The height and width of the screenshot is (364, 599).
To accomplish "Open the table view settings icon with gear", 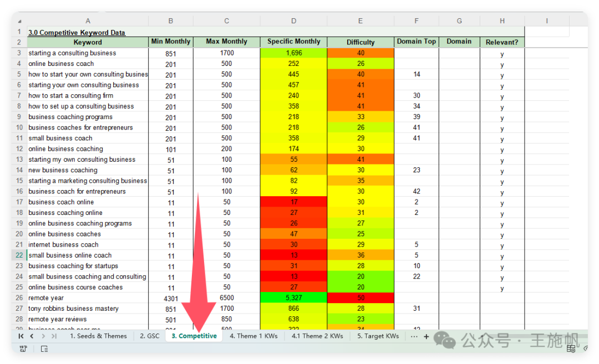I will 571,348.
